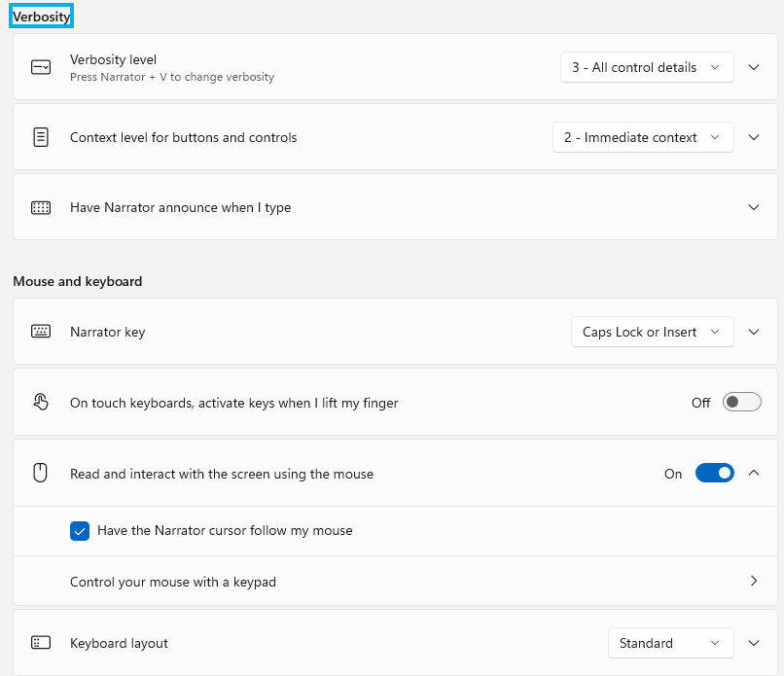Click the Narrator key label
Viewport: 784px width, 676px height.
pyautogui.click(x=108, y=332)
